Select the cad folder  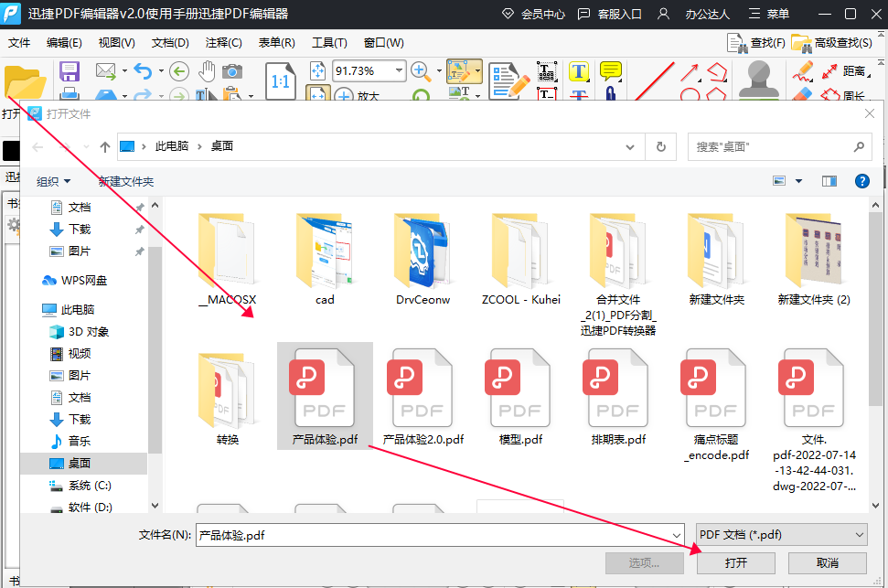[x=325, y=260]
